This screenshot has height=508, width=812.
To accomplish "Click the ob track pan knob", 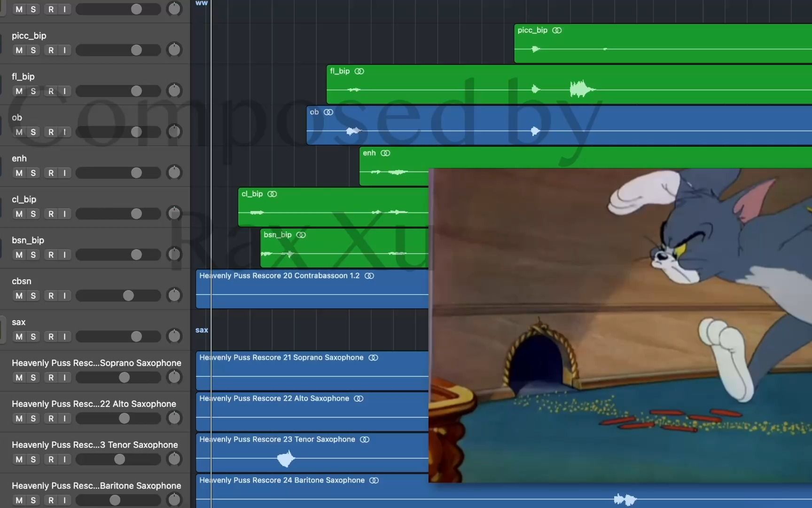I will tap(174, 131).
